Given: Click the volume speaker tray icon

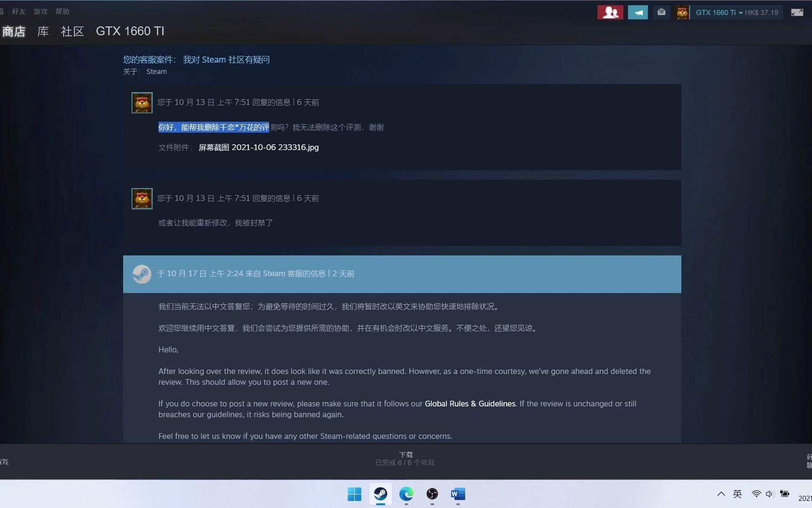Looking at the screenshot, I should [x=770, y=494].
